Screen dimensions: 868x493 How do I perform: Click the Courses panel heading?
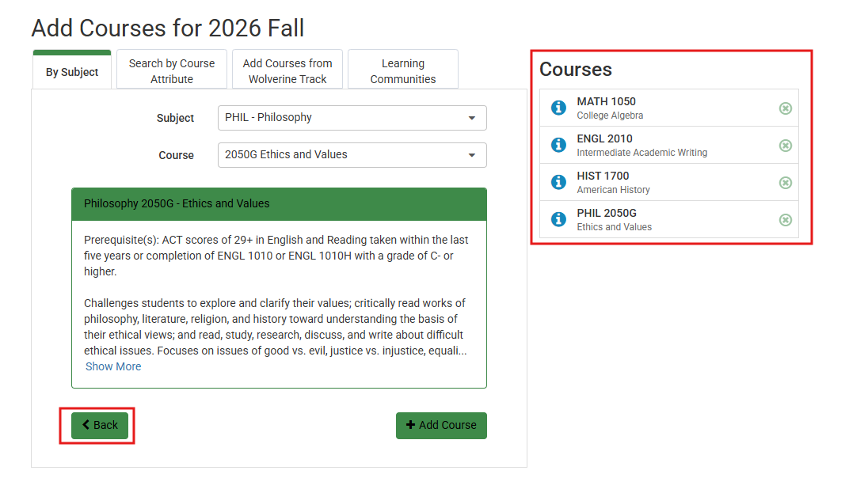(576, 69)
